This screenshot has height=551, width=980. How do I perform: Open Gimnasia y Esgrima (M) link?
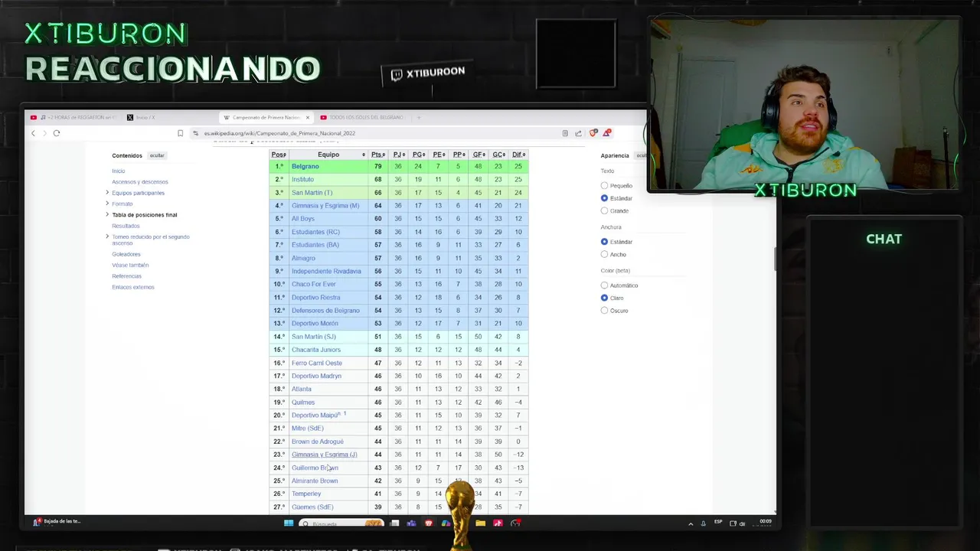point(325,206)
